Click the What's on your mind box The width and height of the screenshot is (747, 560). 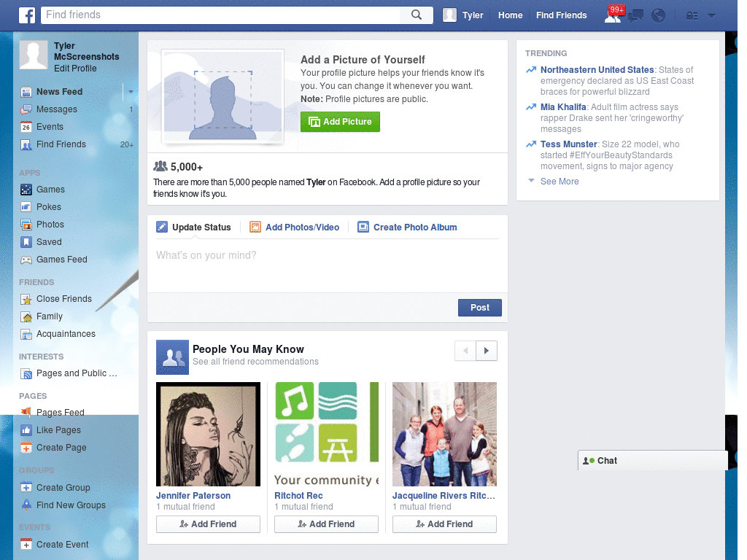[x=328, y=265]
